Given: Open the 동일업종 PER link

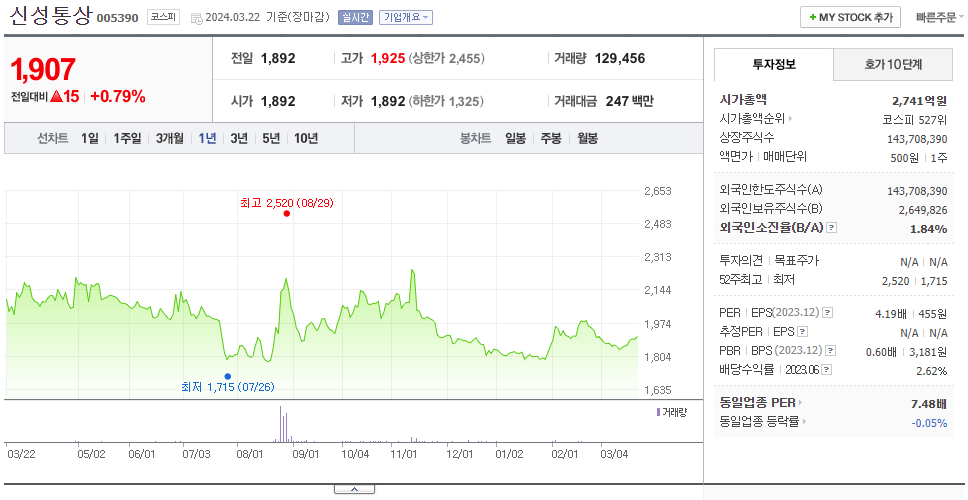Looking at the screenshot, I should 757,403.
